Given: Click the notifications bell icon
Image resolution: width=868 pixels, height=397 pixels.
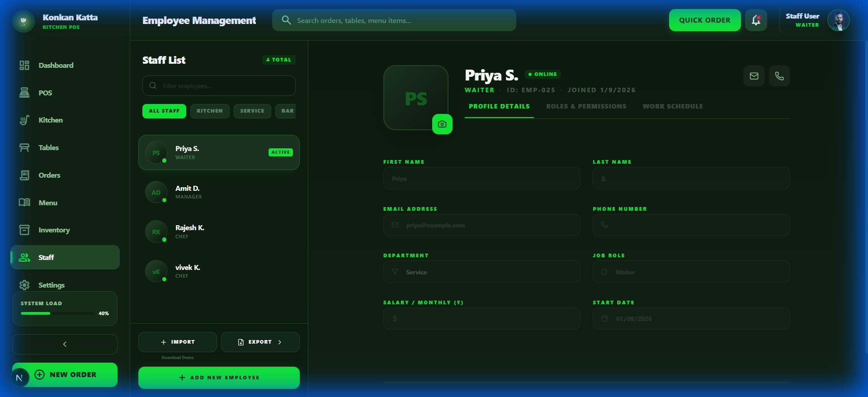Looking at the screenshot, I should pos(756,20).
